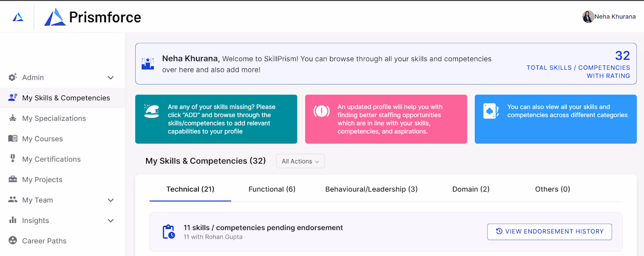Expand the My Team chevron
Image resolution: width=644 pixels, height=256 pixels.
[x=111, y=200]
